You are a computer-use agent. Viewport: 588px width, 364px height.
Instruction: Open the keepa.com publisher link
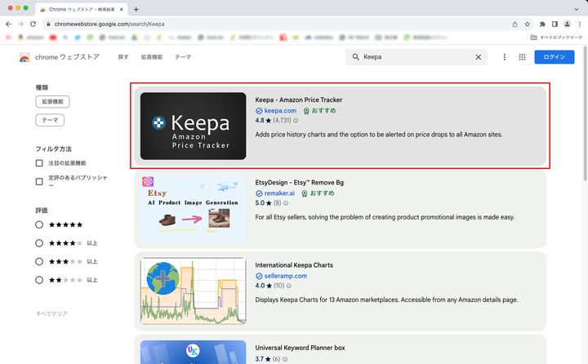(280, 110)
